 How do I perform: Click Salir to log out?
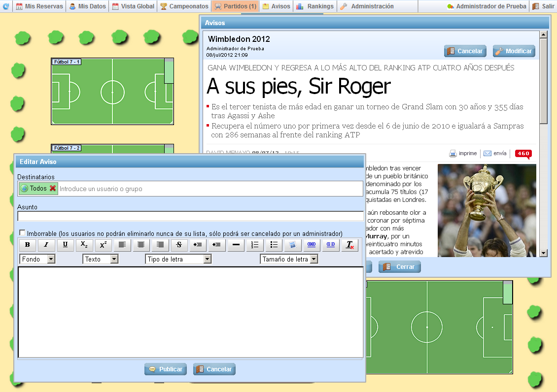tap(544, 6)
